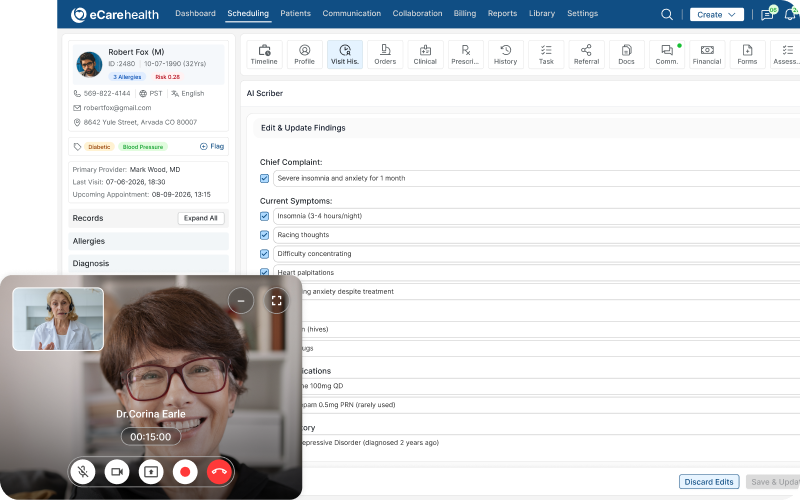Uncheck the Difficulty concentrating symptom
This screenshot has width=800, height=500.
tap(264, 254)
